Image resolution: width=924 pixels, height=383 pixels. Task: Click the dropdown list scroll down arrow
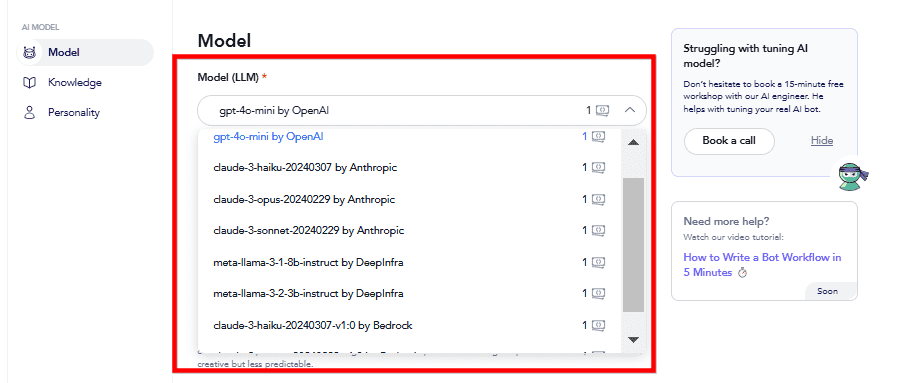click(x=633, y=339)
